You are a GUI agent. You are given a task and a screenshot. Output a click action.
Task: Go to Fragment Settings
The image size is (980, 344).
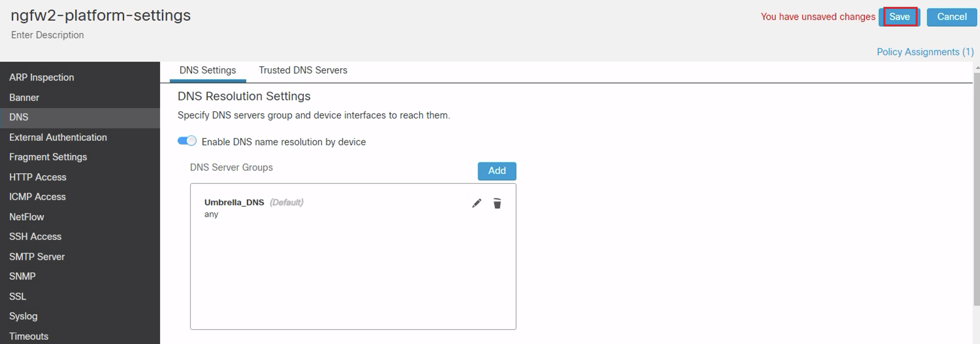coord(80,157)
